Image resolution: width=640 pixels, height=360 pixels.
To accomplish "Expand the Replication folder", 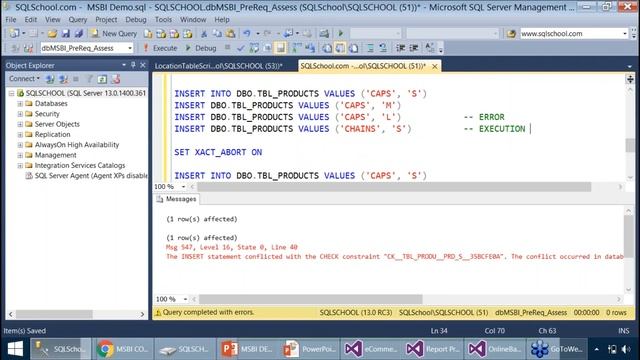I will pyautogui.click(x=20, y=135).
